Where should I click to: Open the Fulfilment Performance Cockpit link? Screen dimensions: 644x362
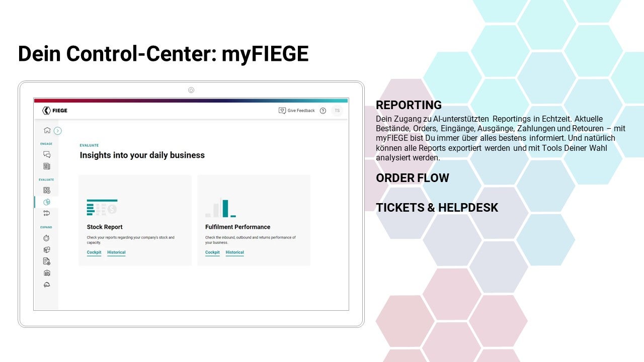click(212, 252)
